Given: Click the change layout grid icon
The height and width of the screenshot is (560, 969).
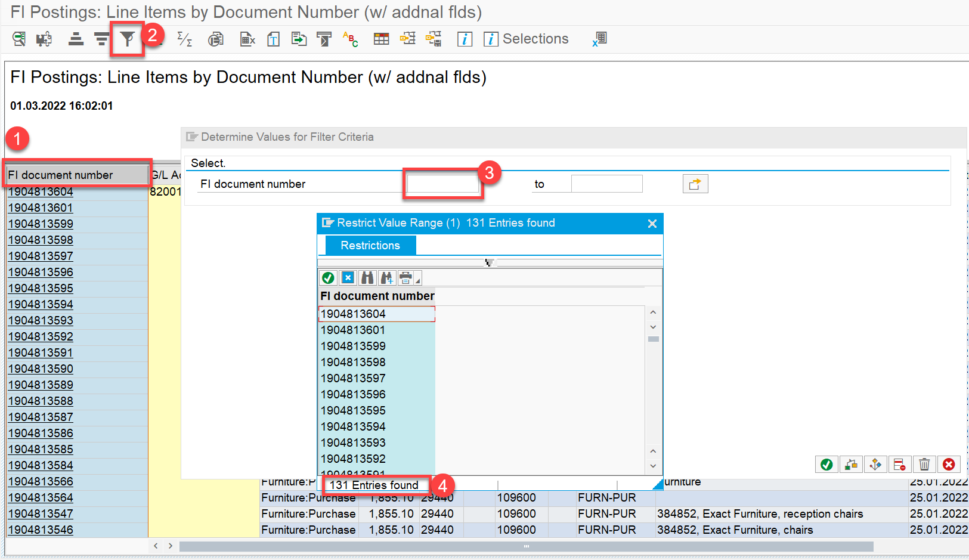Looking at the screenshot, I should pos(381,39).
